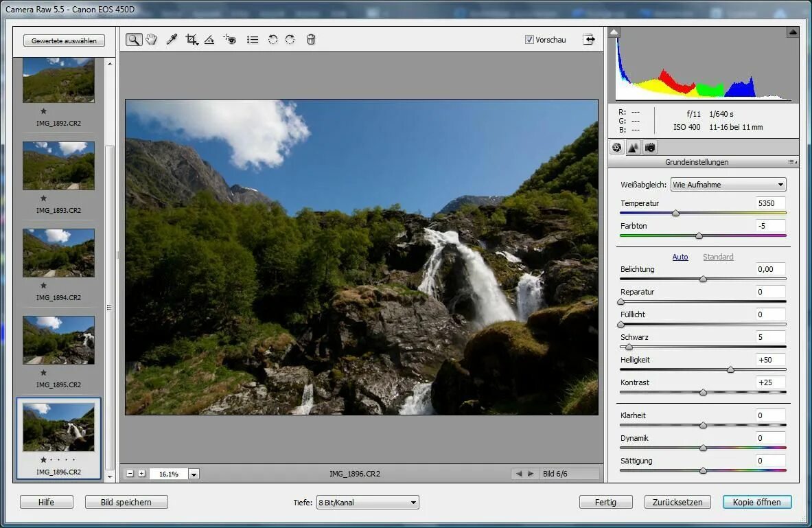This screenshot has height=528, width=812.
Task: Click the Farbton slider handle
Action: (699, 236)
